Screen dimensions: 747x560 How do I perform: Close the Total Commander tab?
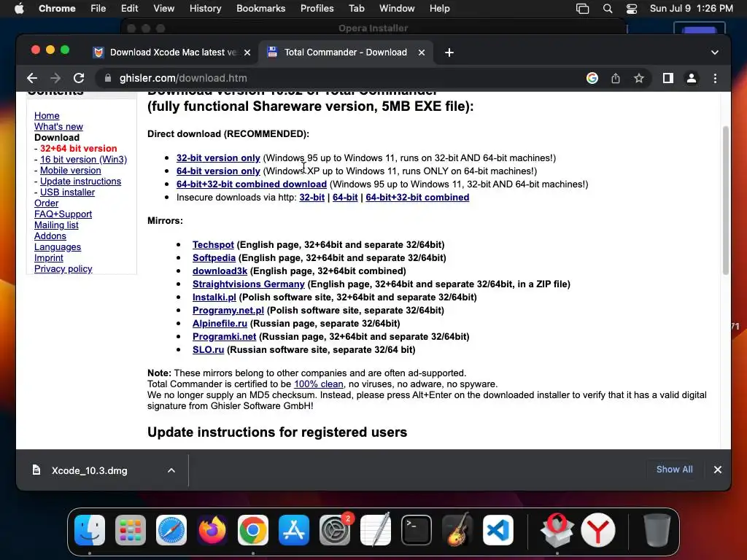[x=422, y=52]
